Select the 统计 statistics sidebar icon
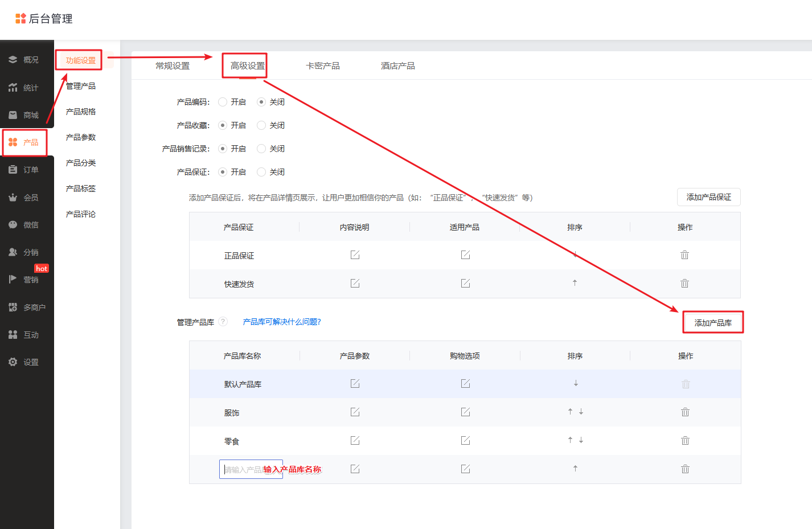 click(x=26, y=87)
